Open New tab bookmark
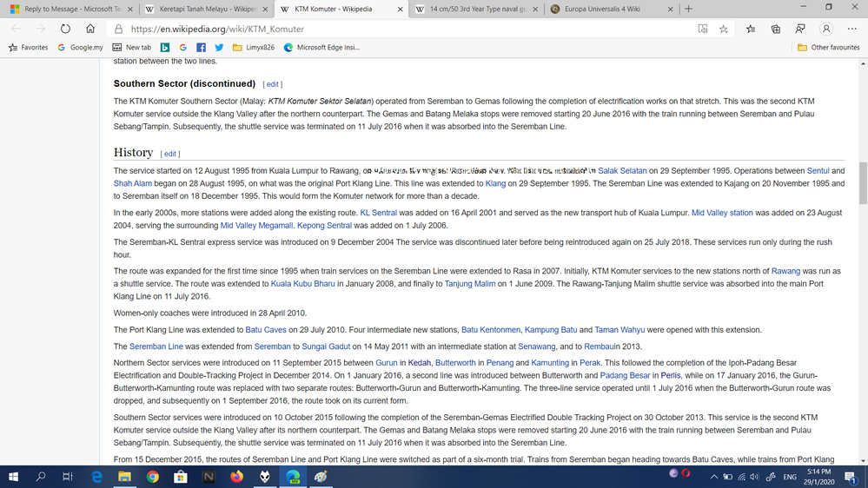Image resolution: width=868 pixels, height=488 pixels. tap(132, 48)
